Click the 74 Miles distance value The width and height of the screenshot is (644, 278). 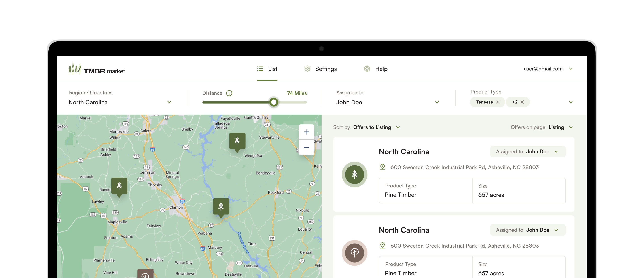pos(297,93)
